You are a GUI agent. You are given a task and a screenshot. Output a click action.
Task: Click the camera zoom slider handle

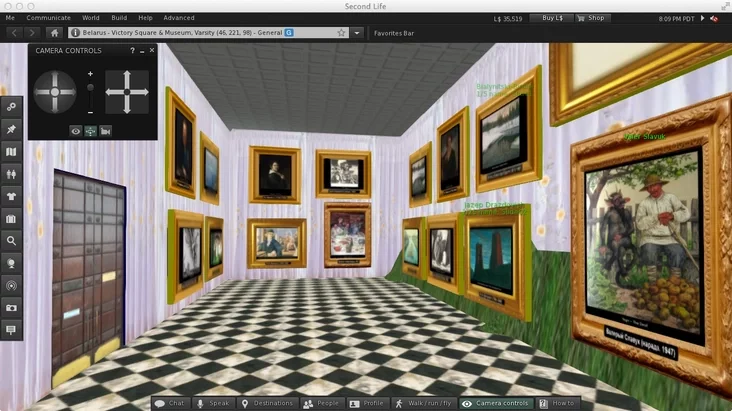pyautogui.click(x=91, y=87)
